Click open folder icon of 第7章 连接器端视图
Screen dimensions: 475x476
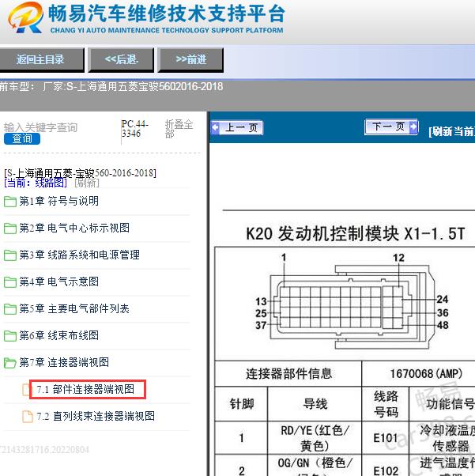click(x=10, y=363)
